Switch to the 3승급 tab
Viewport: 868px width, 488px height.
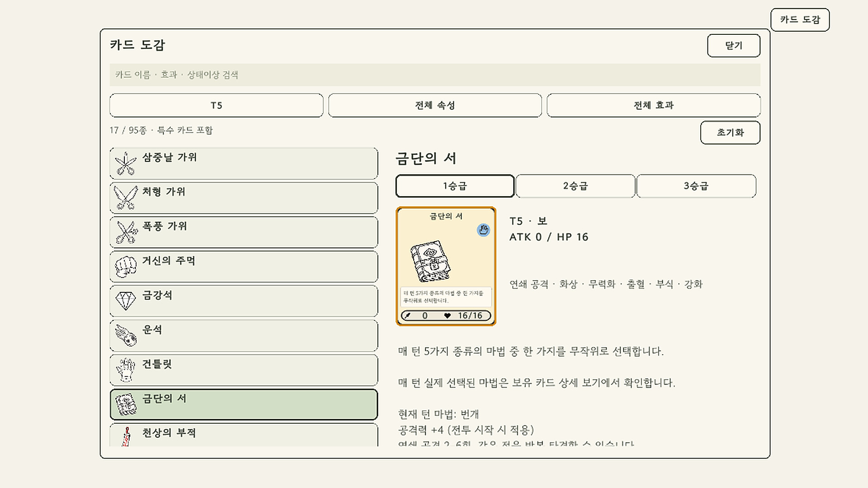696,186
